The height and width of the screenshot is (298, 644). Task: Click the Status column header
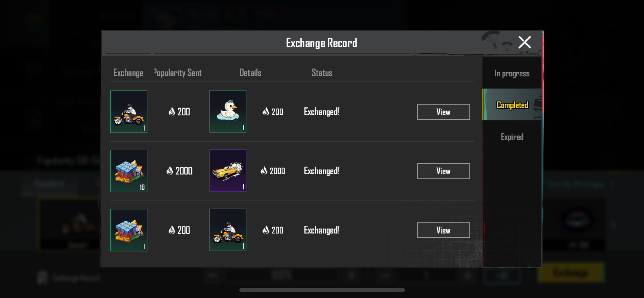pyautogui.click(x=322, y=73)
